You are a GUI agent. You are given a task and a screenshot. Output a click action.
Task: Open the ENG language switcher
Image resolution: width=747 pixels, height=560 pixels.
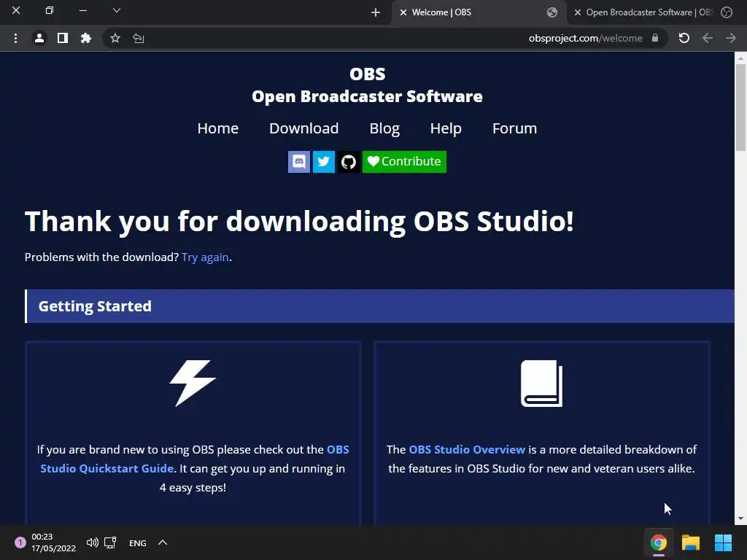(x=138, y=543)
